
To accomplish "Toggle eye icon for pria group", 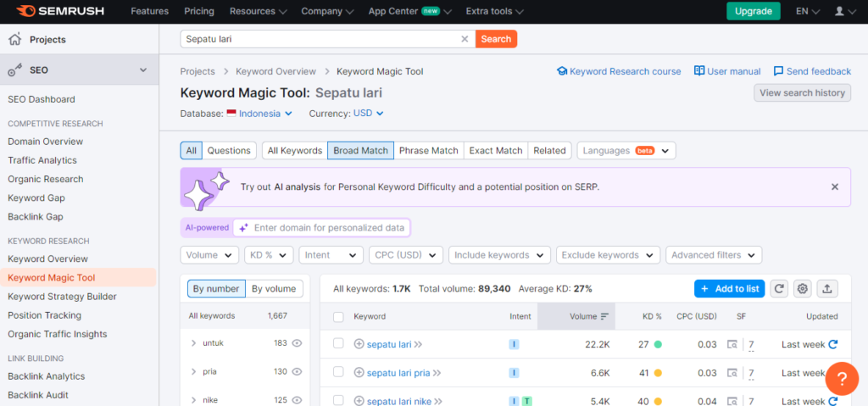I will [x=297, y=371].
